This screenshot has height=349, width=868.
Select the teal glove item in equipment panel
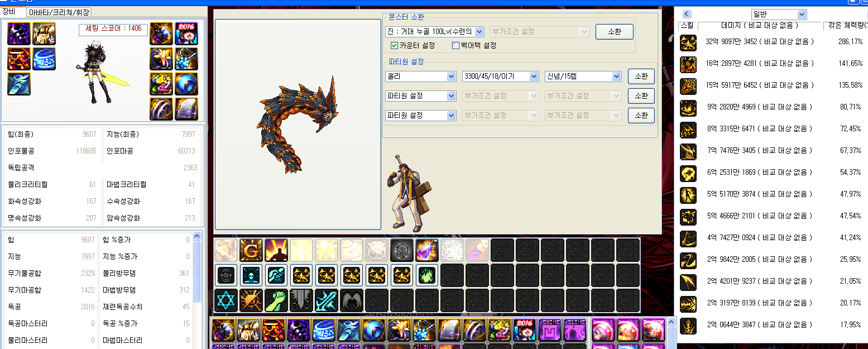18,84
